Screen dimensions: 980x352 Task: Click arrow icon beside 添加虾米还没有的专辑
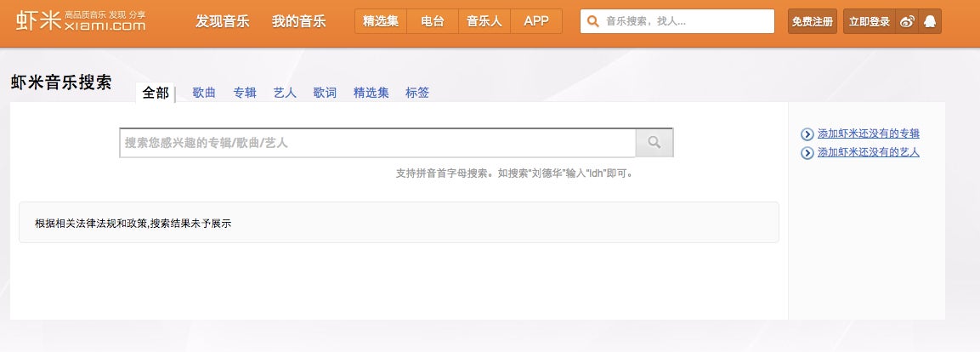[x=807, y=133]
